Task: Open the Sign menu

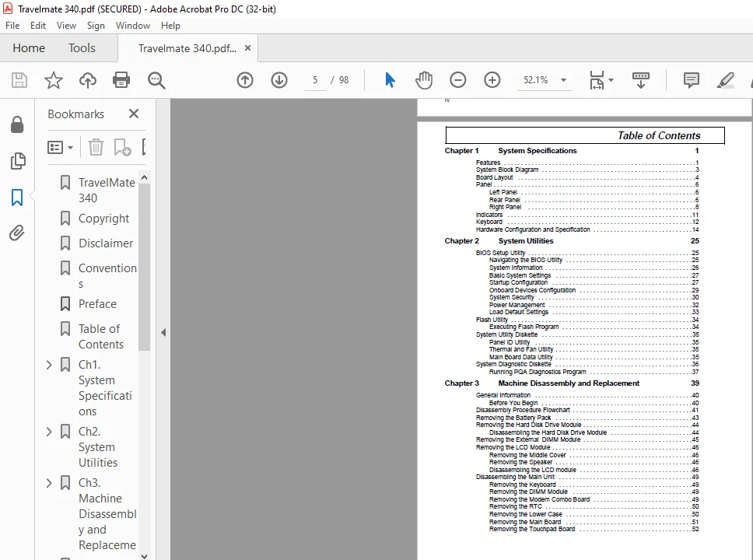Action: pyautogui.click(x=96, y=26)
